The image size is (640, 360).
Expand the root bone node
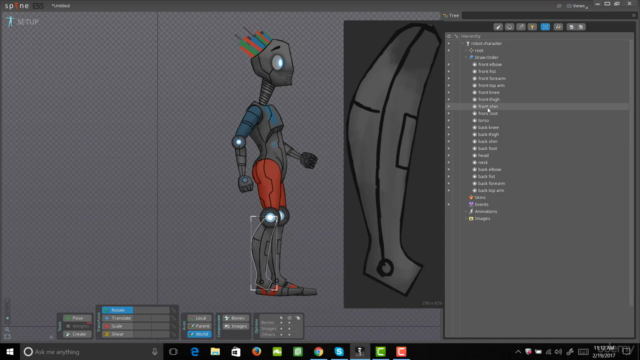(467, 50)
